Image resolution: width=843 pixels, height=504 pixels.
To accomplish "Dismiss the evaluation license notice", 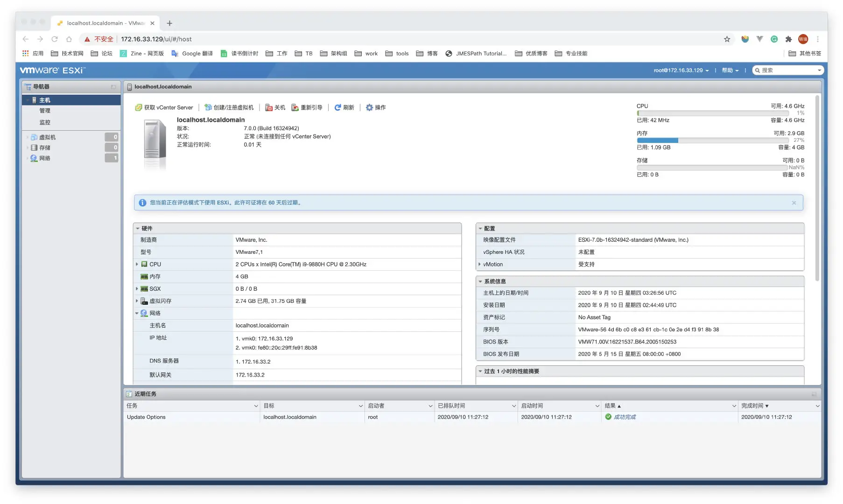I will [794, 203].
